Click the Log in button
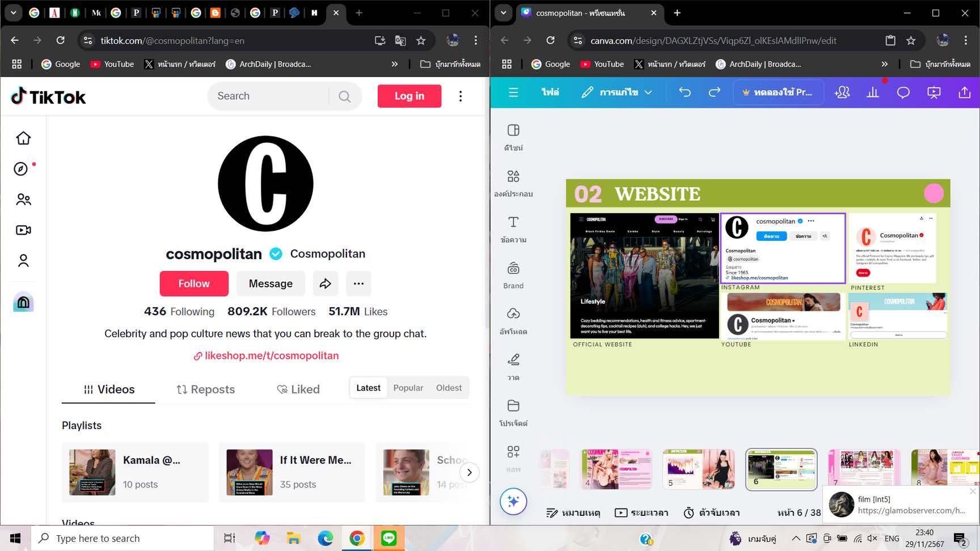980x551 pixels. click(x=409, y=96)
